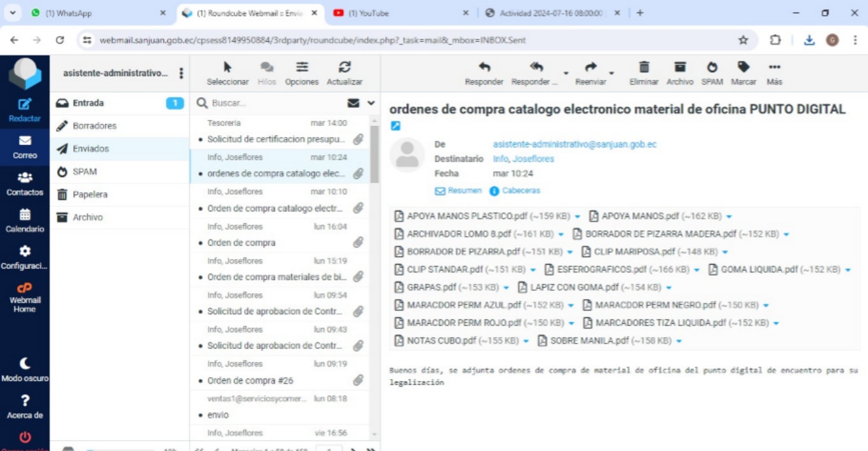868x451 pixels.
Task: Click the Archivo toolbar icon
Action: (x=679, y=67)
